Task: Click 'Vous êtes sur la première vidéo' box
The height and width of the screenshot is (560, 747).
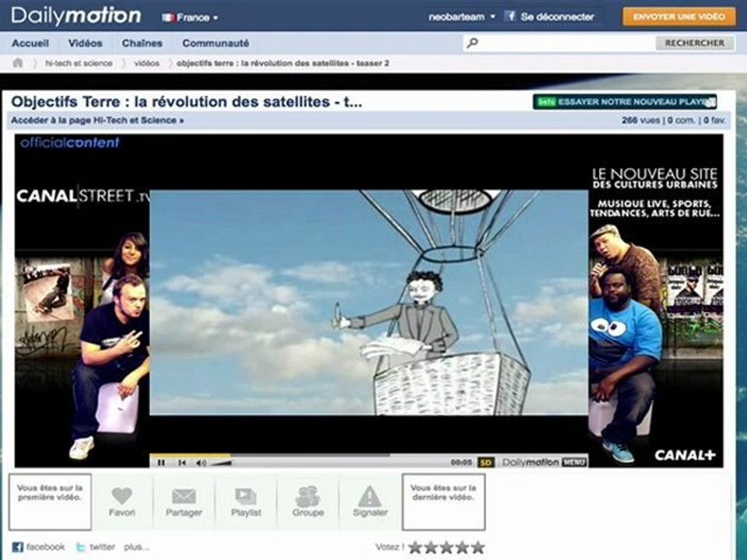Action: click(50, 502)
